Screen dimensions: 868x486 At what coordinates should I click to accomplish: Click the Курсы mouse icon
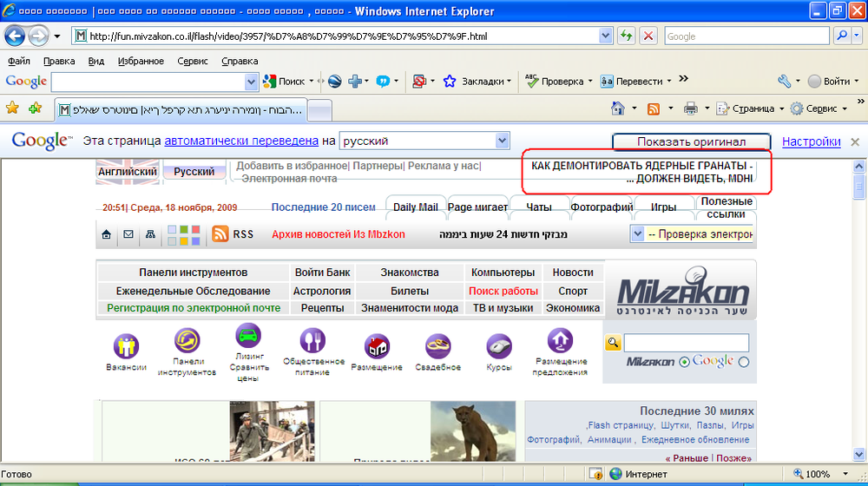(x=499, y=346)
